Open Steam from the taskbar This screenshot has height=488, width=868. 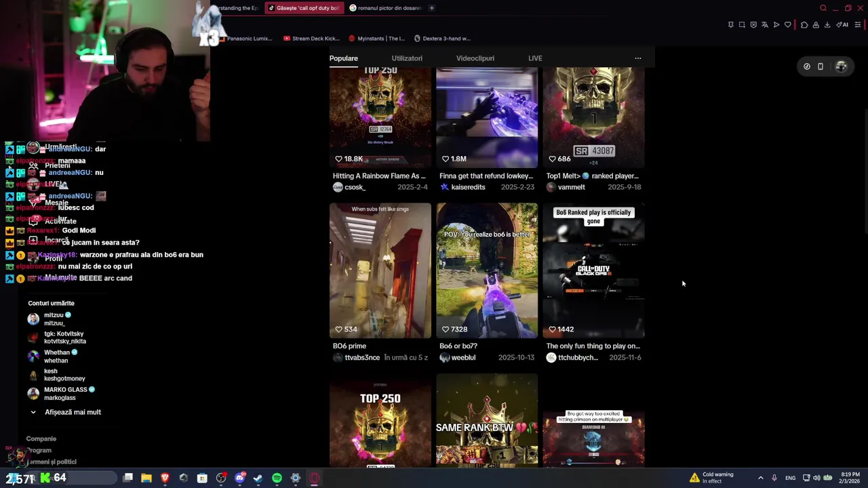258,478
